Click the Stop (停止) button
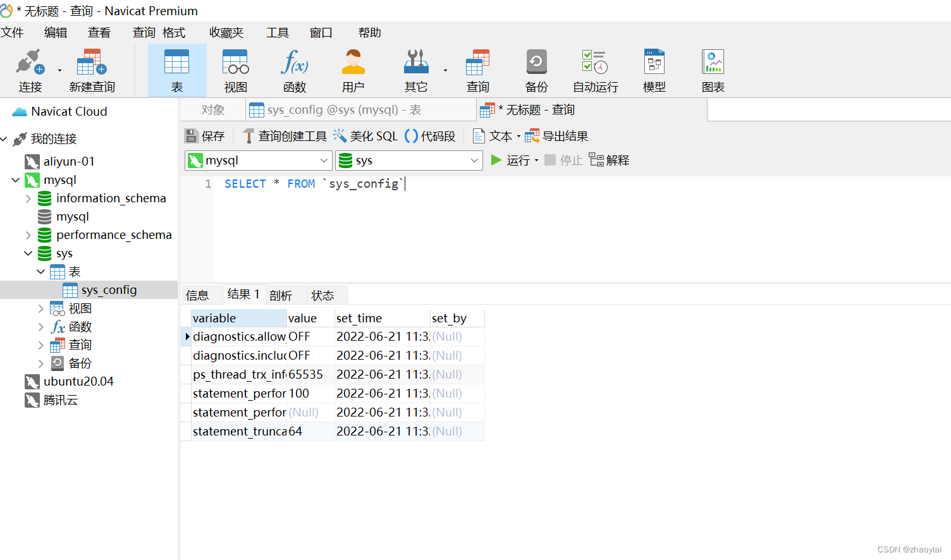This screenshot has width=951, height=560. click(x=563, y=161)
